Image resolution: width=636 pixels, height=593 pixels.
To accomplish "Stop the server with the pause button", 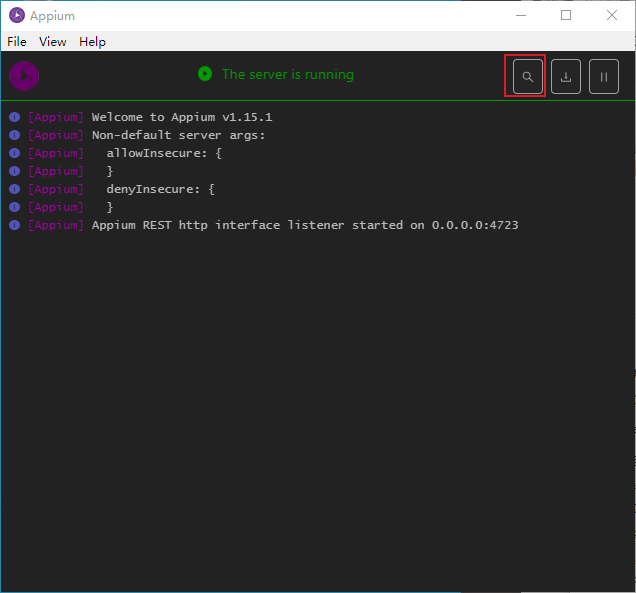I will [604, 77].
